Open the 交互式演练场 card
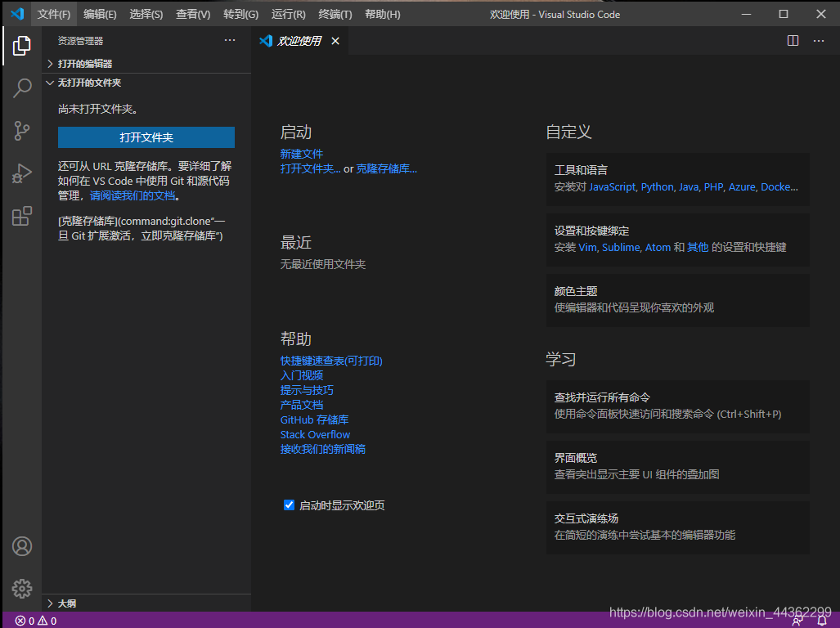This screenshot has height=628, width=840. point(678,527)
